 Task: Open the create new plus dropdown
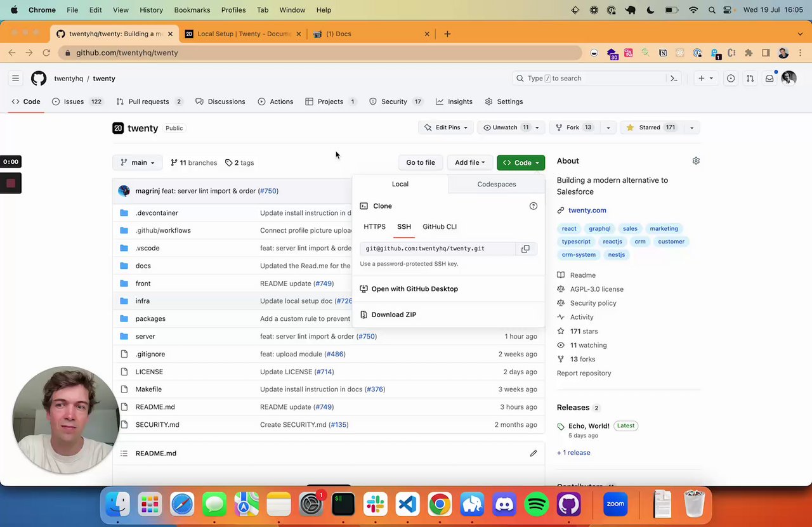pyautogui.click(x=705, y=78)
